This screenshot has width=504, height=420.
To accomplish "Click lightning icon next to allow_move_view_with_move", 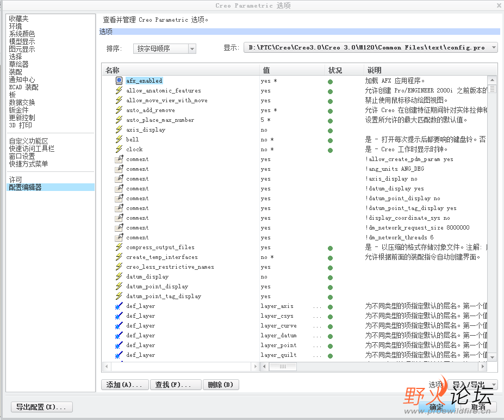I will click(119, 100).
